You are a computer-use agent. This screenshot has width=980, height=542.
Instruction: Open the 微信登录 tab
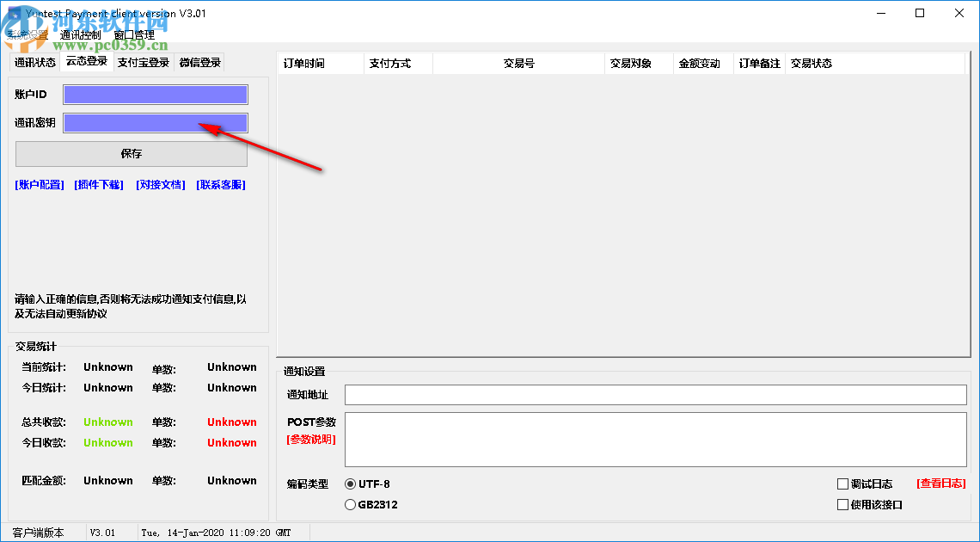200,62
